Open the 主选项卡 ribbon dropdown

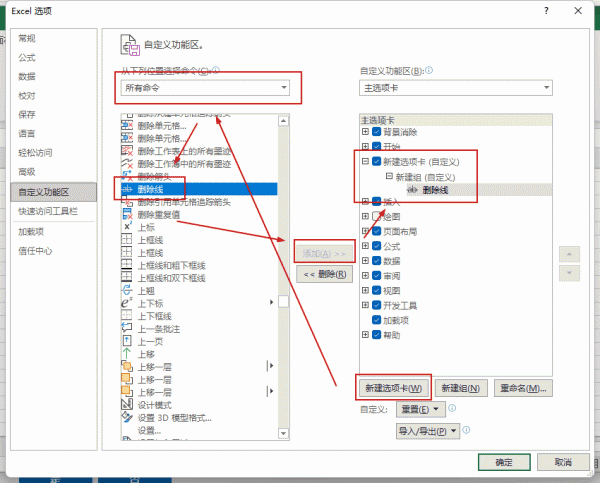pos(455,88)
